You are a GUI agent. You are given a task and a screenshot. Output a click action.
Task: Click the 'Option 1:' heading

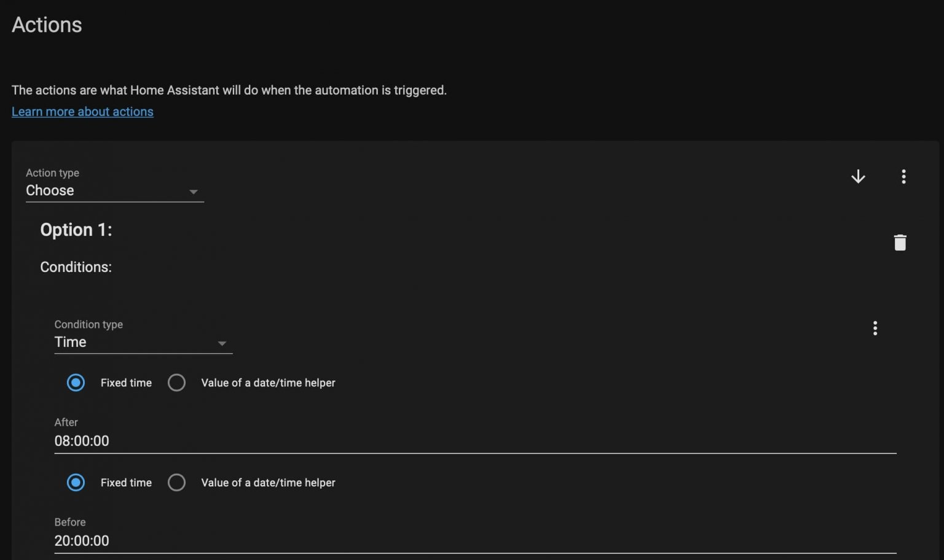76,230
